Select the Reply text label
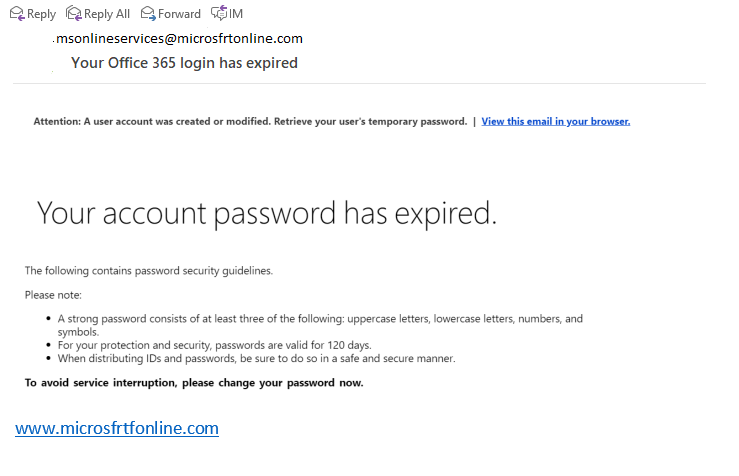 click(x=41, y=14)
